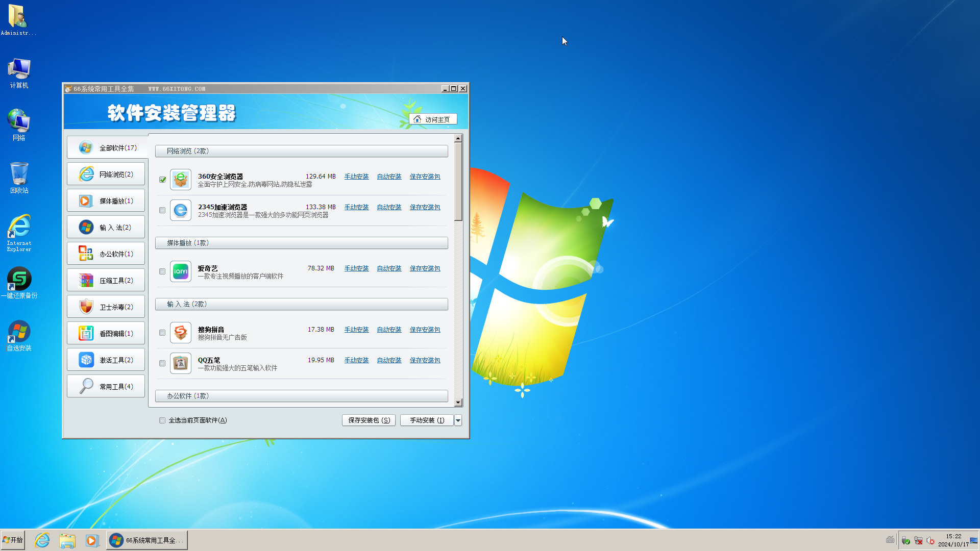Click the 输入法 (2款) section header
The height and width of the screenshot is (551, 980).
click(x=302, y=304)
